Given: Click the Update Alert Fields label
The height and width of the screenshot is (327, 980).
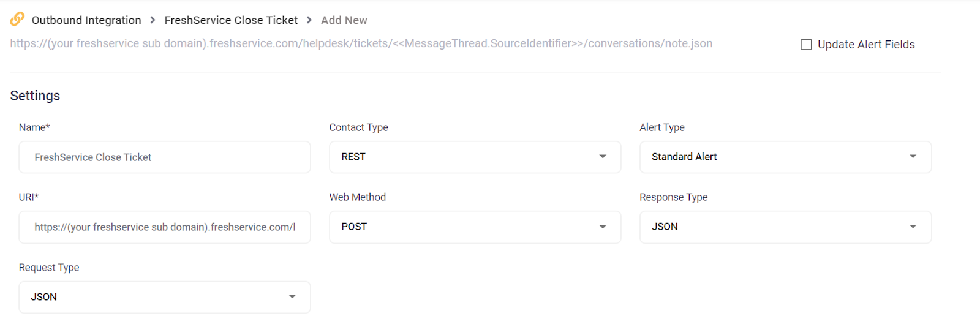Looking at the screenshot, I should coord(866,45).
